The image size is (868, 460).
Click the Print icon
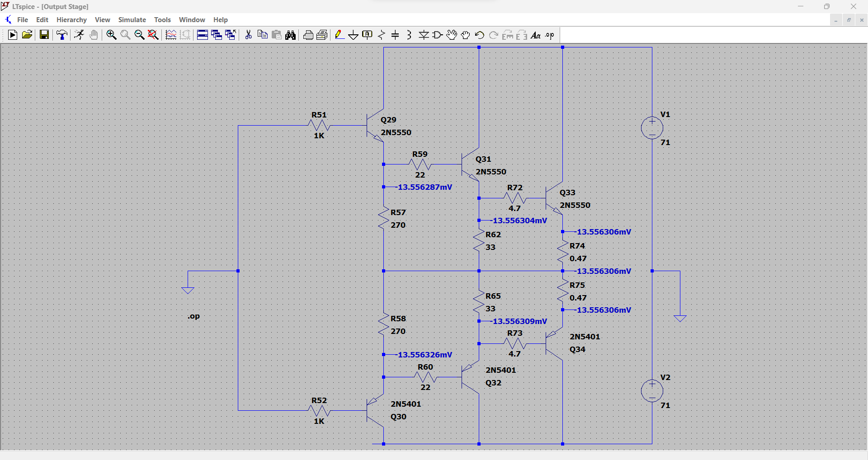point(322,35)
